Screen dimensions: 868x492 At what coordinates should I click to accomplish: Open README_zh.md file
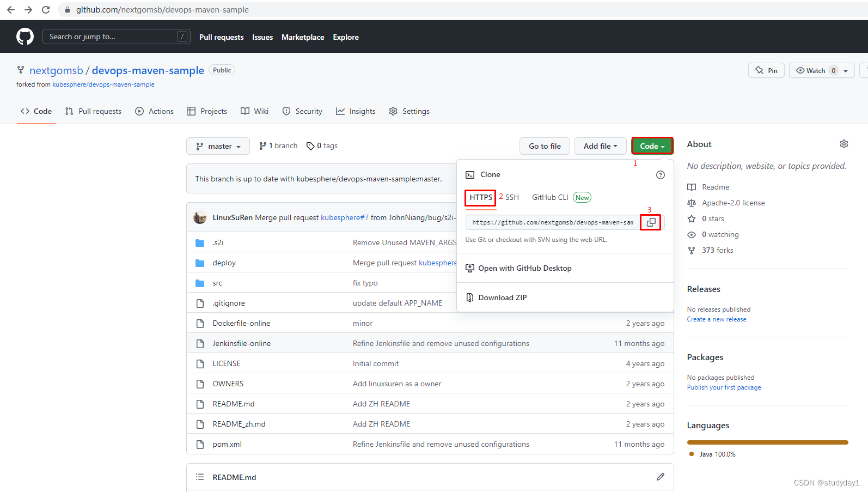coord(239,424)
